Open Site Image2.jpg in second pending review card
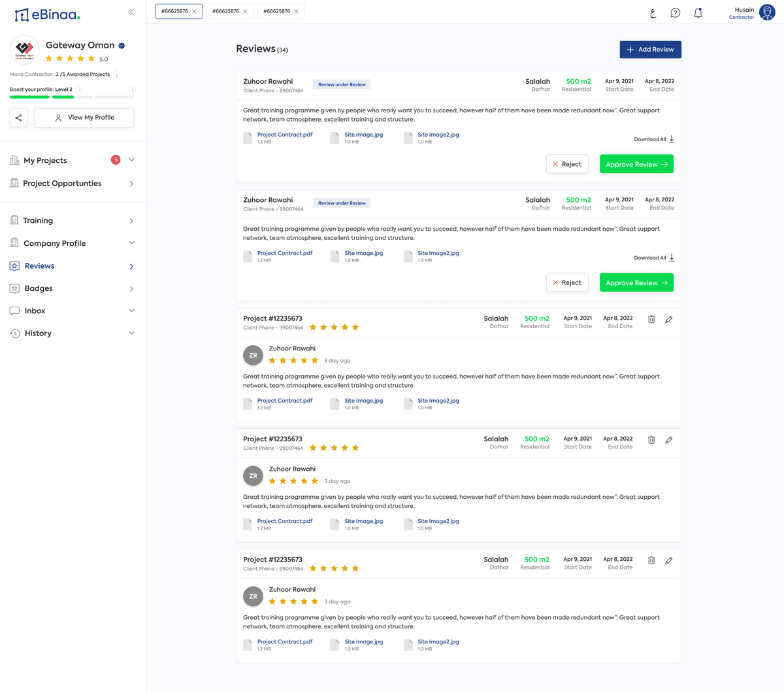This screenshot has height=693, width=784. pyautogui.click(x=438, y=253)
